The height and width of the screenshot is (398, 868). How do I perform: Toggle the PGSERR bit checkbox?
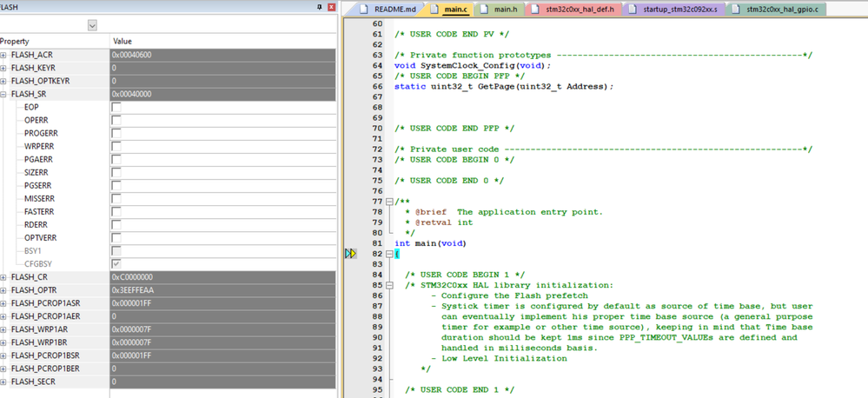pyautogui.click(x=116, y=185)
